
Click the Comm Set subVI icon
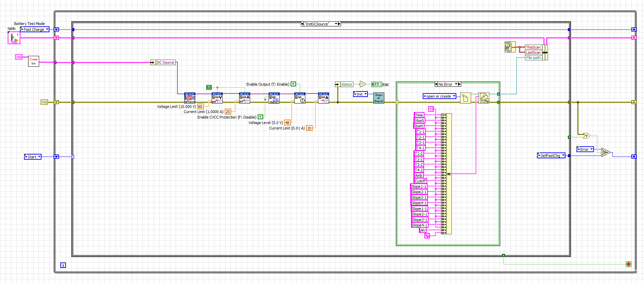[x=33, y=61]
